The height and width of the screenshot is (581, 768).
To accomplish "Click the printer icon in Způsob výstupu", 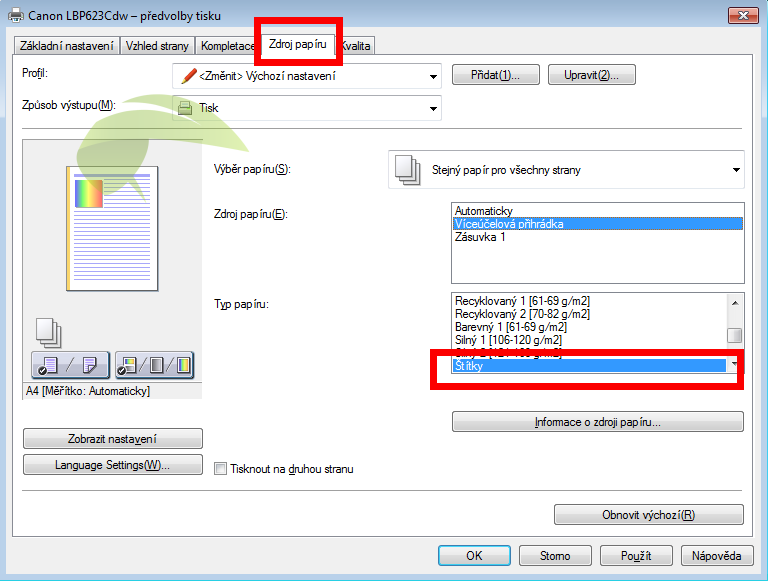I will [x=185, y=108].
